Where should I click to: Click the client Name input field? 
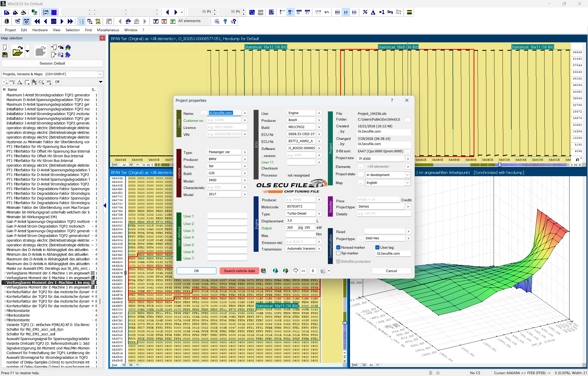224,113
